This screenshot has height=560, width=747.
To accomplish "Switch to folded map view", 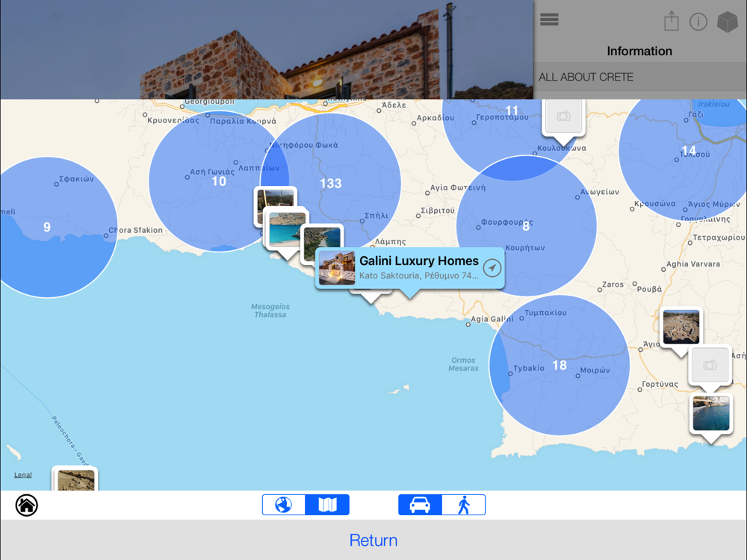I will click(x=327, y=504).
